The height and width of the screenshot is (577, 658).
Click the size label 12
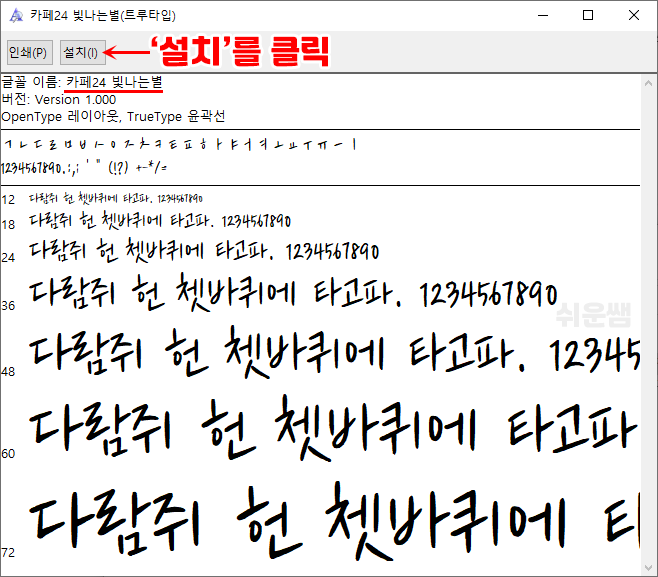coord(8,200)
